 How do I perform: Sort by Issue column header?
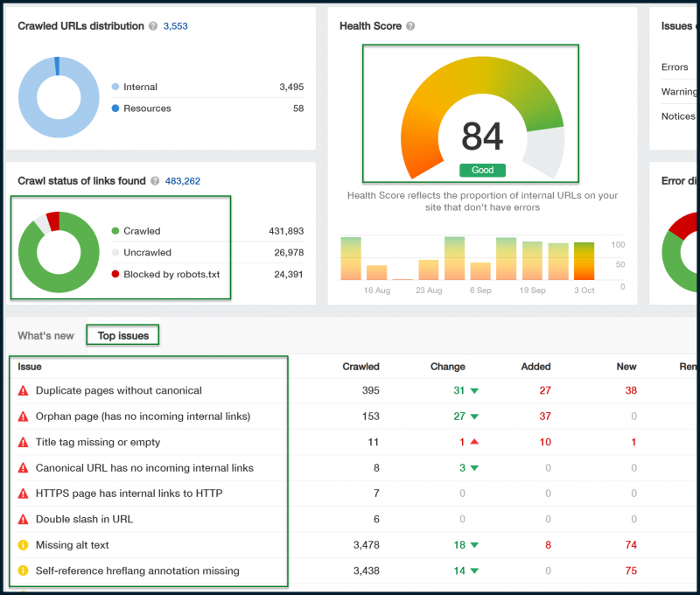(x=30, y=367)
